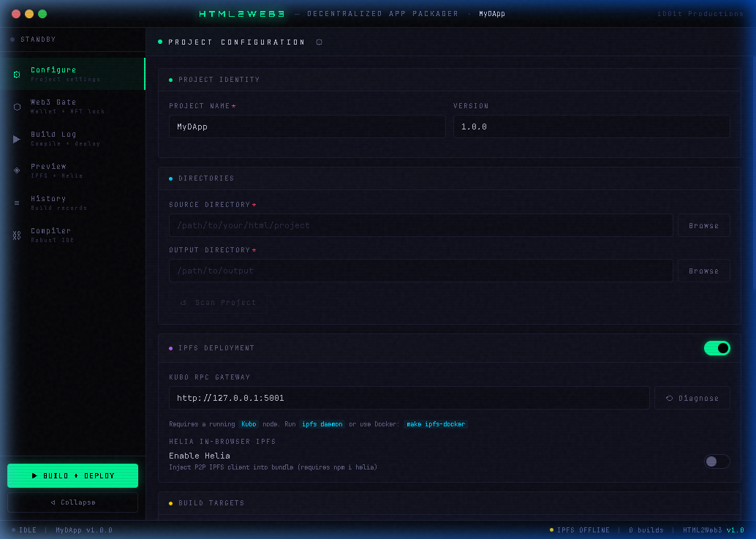Click the HTML2WEB3 title logo text
The width and height of the screenshot is (756, 539).
pos(241,14)
